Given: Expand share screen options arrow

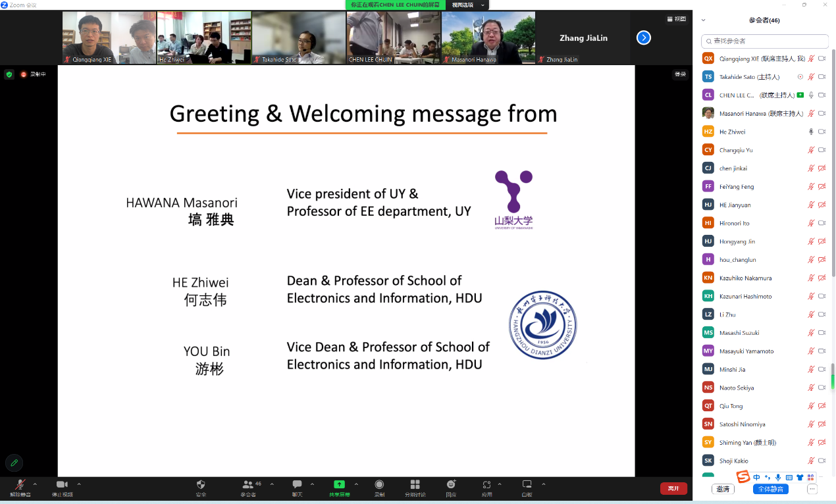Looking at the screenshot, I should (356, 484).
